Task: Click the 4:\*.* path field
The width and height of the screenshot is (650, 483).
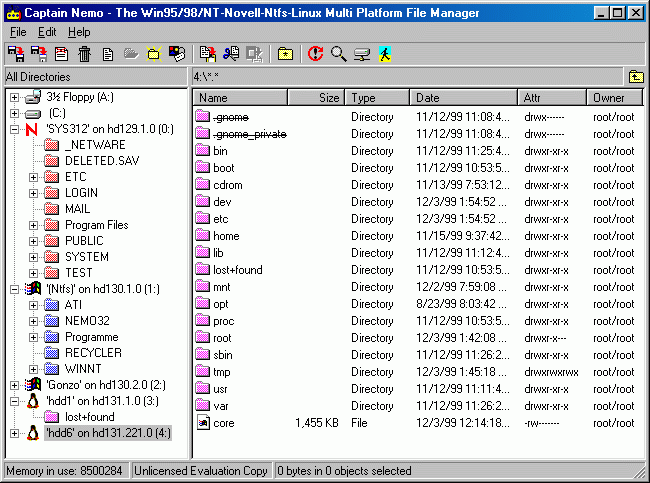Action: (407, 77)
